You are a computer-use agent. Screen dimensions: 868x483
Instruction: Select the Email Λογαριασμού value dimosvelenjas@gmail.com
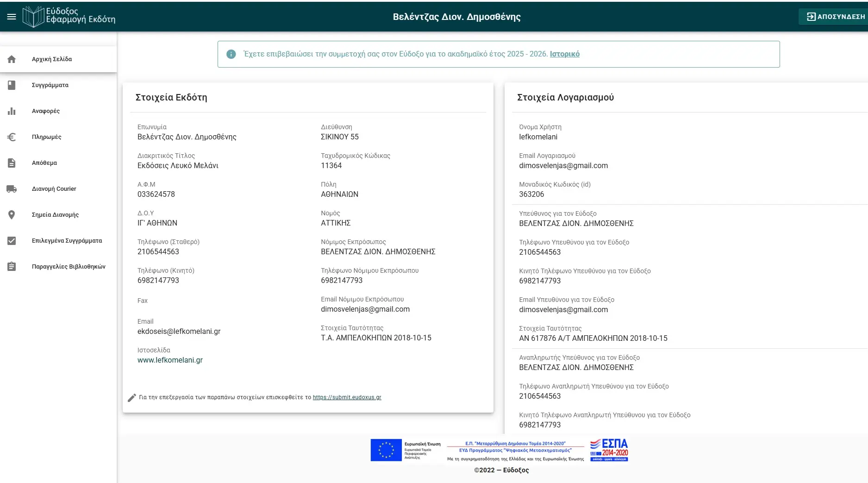pos(563,166)
